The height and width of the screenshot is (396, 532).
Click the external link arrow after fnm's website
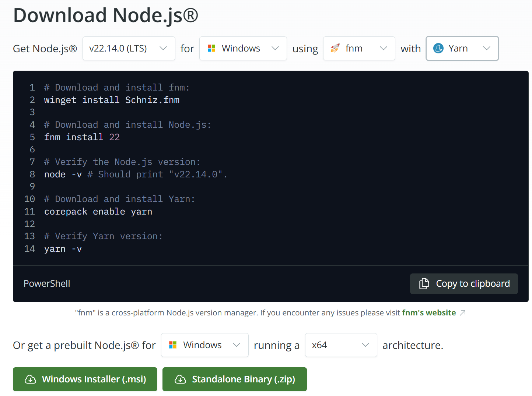pyautogui.click(x=463, y=313)
